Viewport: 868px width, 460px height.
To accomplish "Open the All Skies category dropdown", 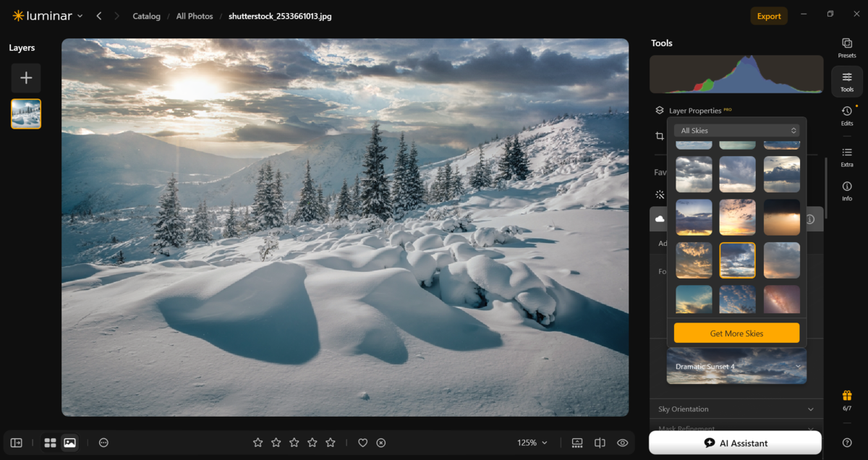I will [x=736, y=130].
